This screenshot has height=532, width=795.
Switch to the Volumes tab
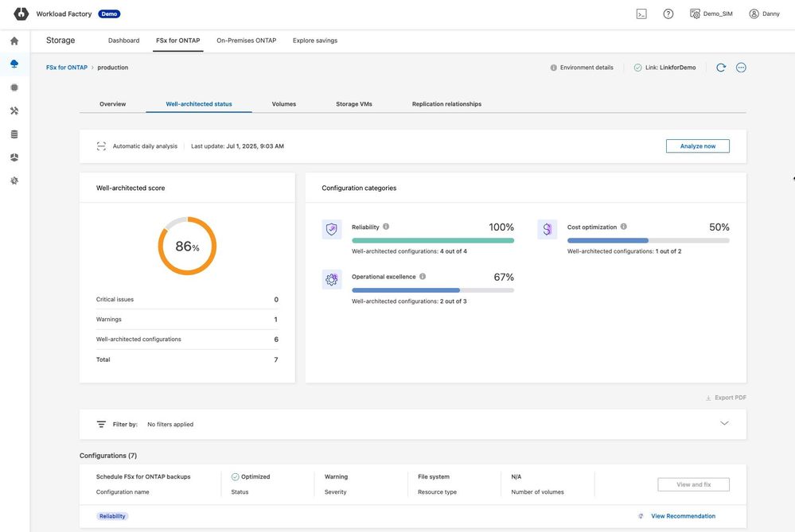point(283,104)
